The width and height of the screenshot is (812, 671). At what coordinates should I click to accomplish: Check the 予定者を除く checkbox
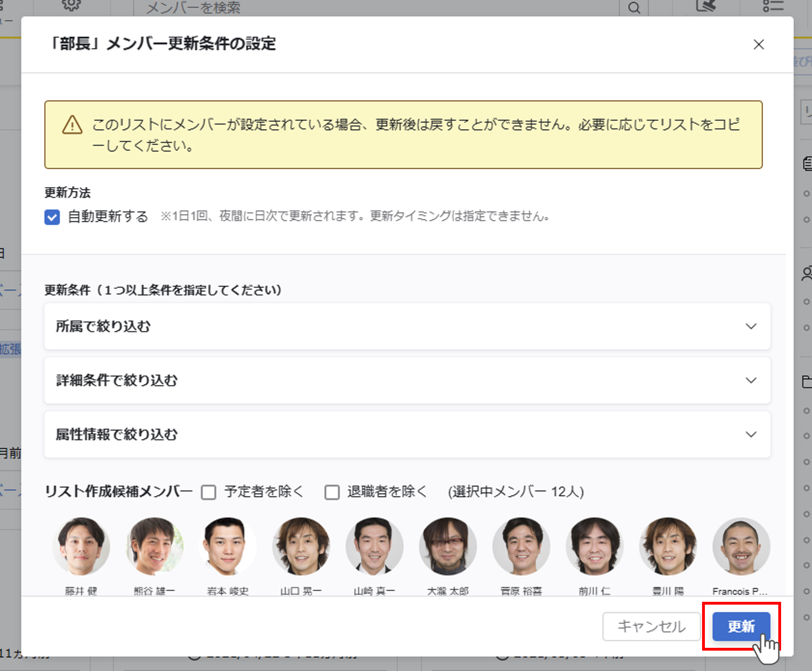pyautogui.click(x=208, y=492)
